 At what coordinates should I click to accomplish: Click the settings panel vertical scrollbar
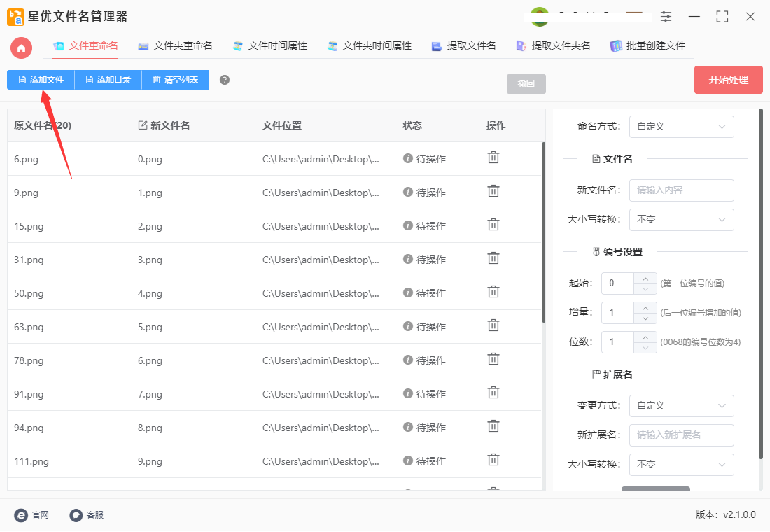[761, 284]
